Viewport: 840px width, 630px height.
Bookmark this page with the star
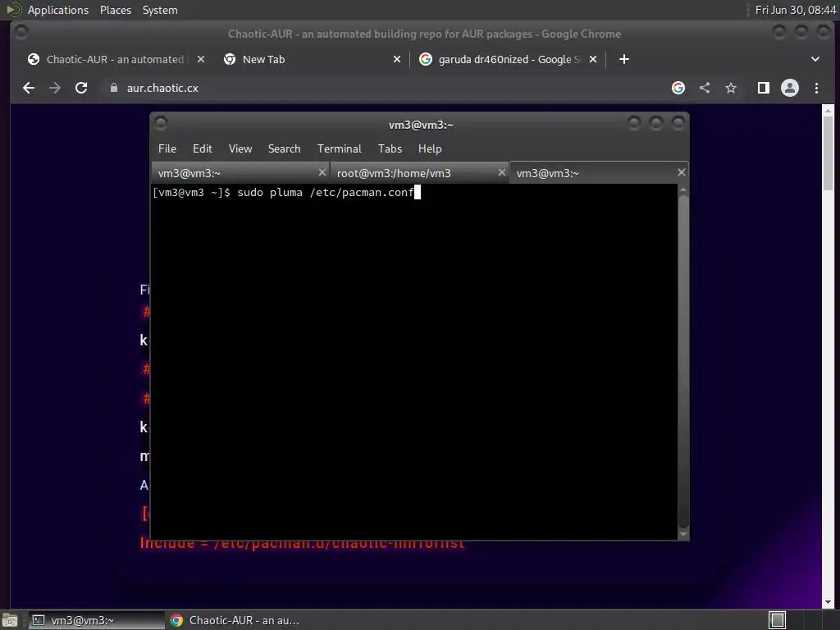coord(731,88)
